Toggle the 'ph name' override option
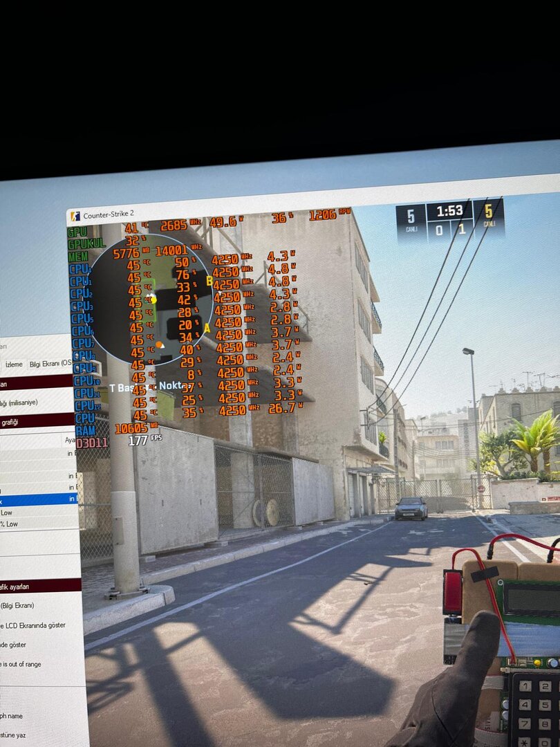The height and width of the screenshot is (747, 560). [12, 716]
